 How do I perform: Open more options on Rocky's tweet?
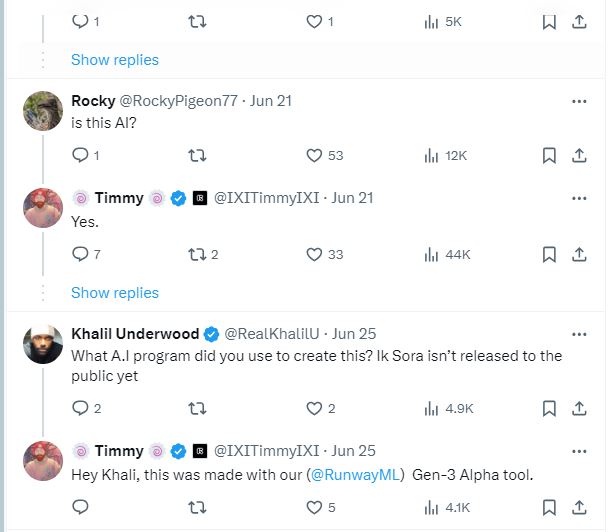pos(579,101)
